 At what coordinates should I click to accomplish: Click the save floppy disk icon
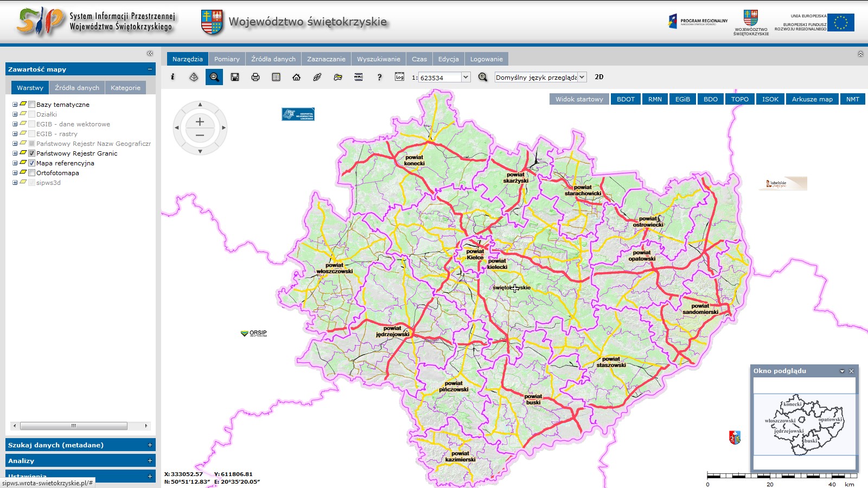click(x=235, y=77)
